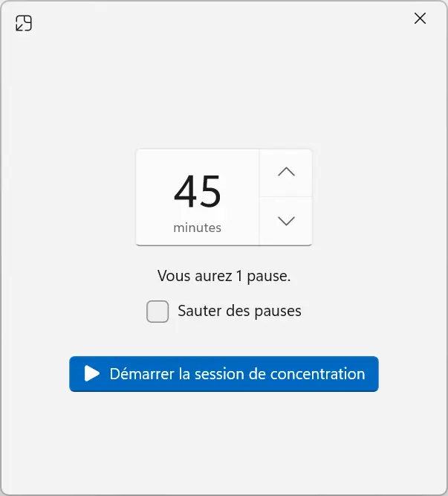Dismiss dialog with the X icon
The width and height of the screenshot is (448, 496).
[x=420, y=19]
